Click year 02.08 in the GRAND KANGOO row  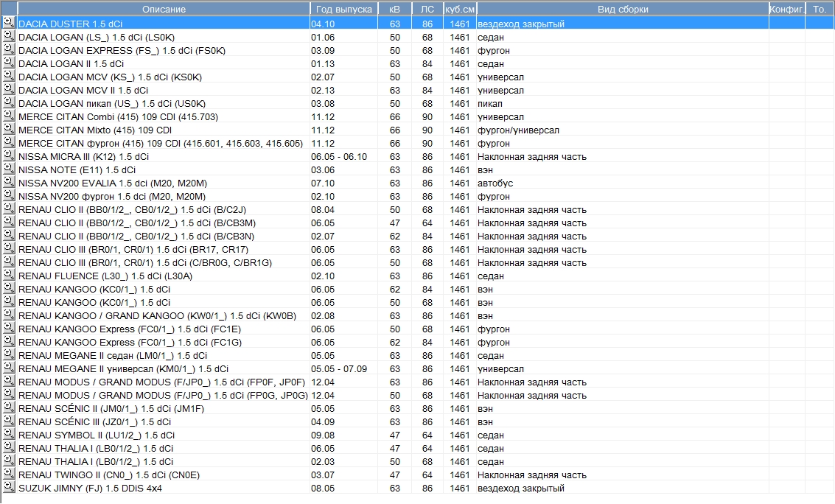click(323, 315)
